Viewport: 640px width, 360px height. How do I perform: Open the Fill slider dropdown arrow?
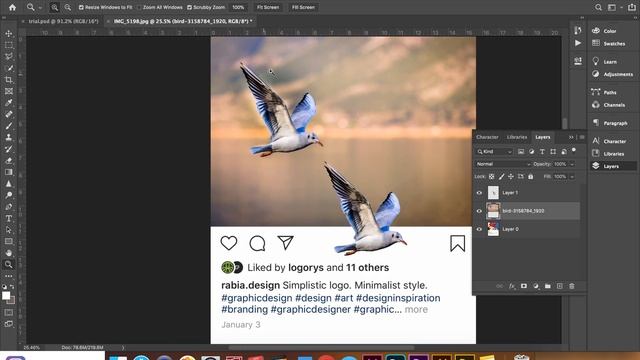[572, 176]
